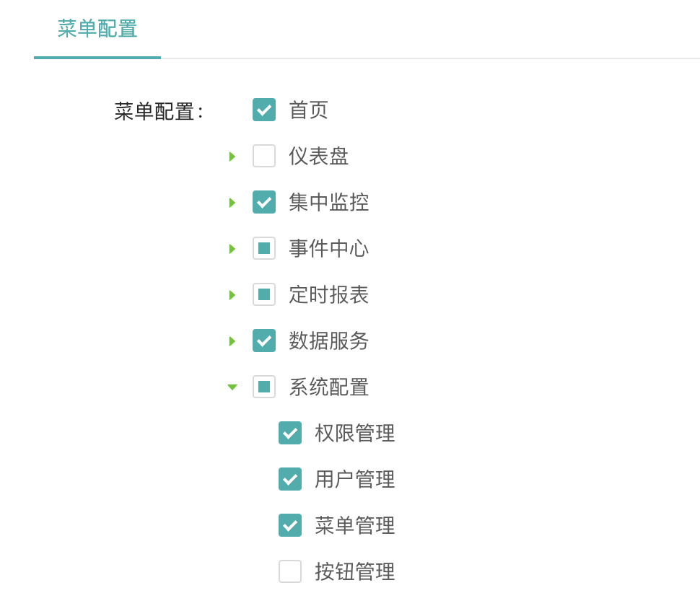The width and height of the screenshot is (700, 606).
Task: Uncheck the 首页 checkbox
Action: coord(264,110)
